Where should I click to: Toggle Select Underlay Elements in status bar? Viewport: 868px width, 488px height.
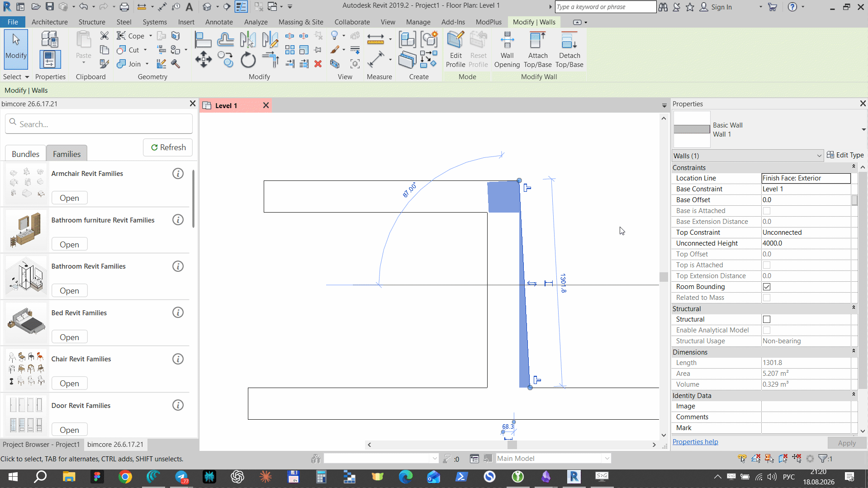[756, 459]
